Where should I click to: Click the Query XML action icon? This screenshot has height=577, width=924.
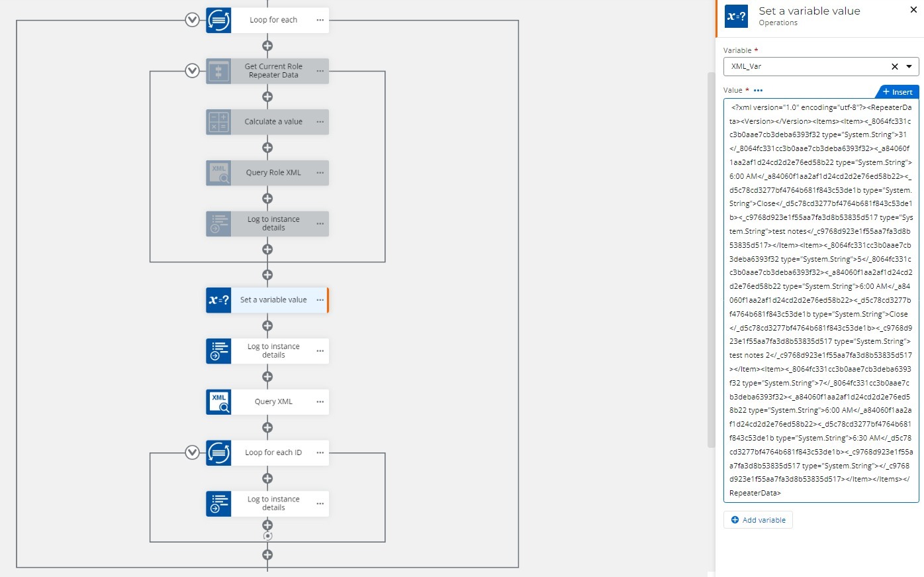click(218, 402)
